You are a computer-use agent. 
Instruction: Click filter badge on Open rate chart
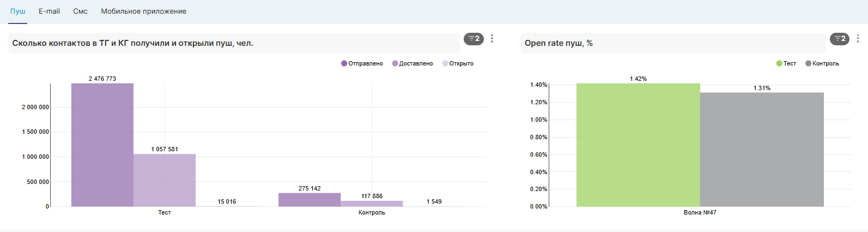(x=839, y=39)
